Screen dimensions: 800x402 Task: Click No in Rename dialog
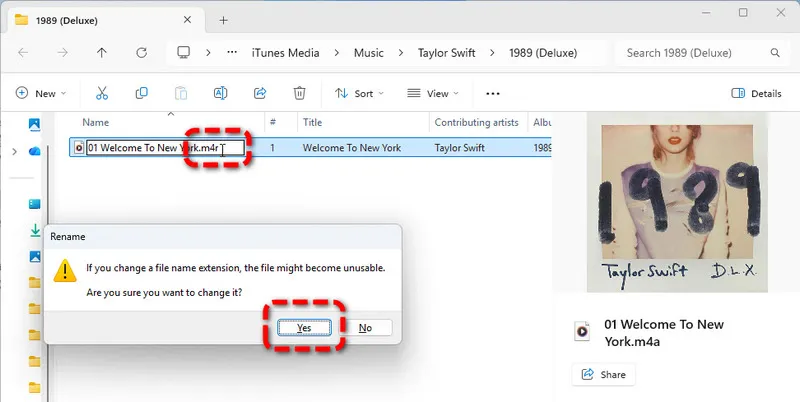365,328
